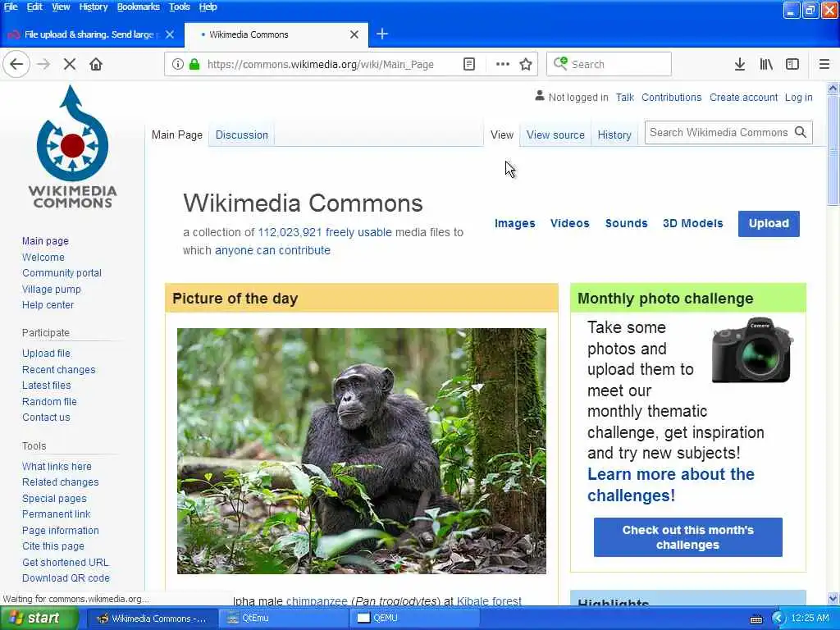The width and height of the screenshot is (840, 630).
Task: Focus the browser Search box
Action: point(609,64)
